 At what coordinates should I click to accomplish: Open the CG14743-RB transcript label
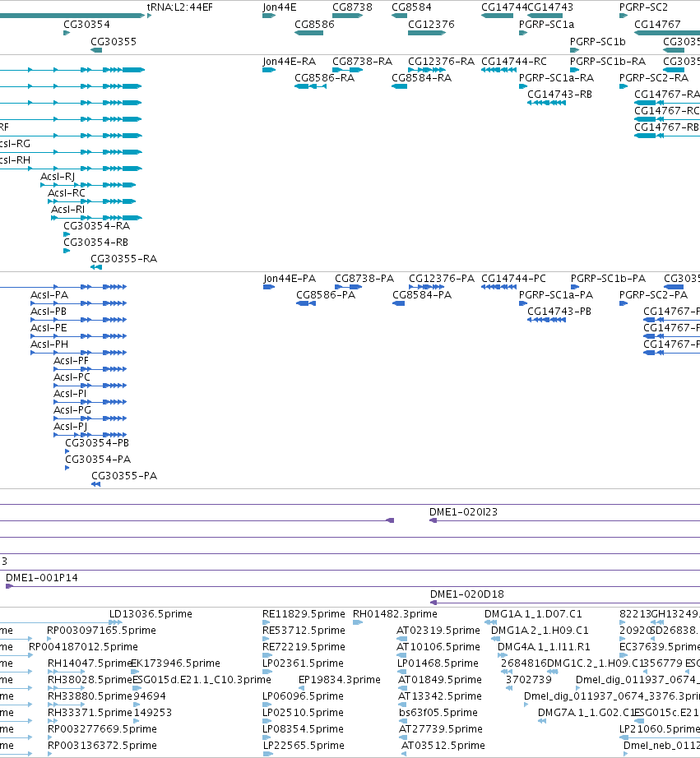[x=559, y=95]
